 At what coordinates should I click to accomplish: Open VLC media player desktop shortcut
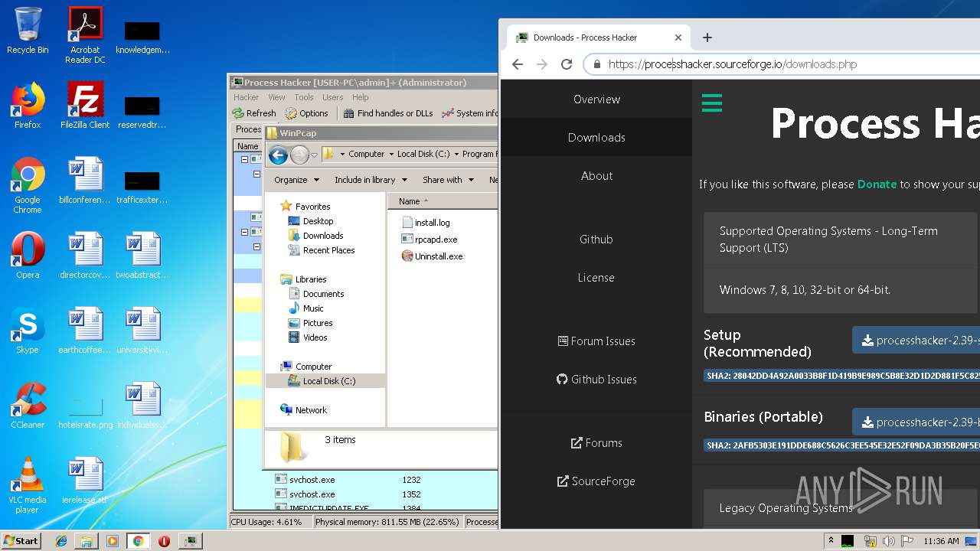tap(28, 485)
